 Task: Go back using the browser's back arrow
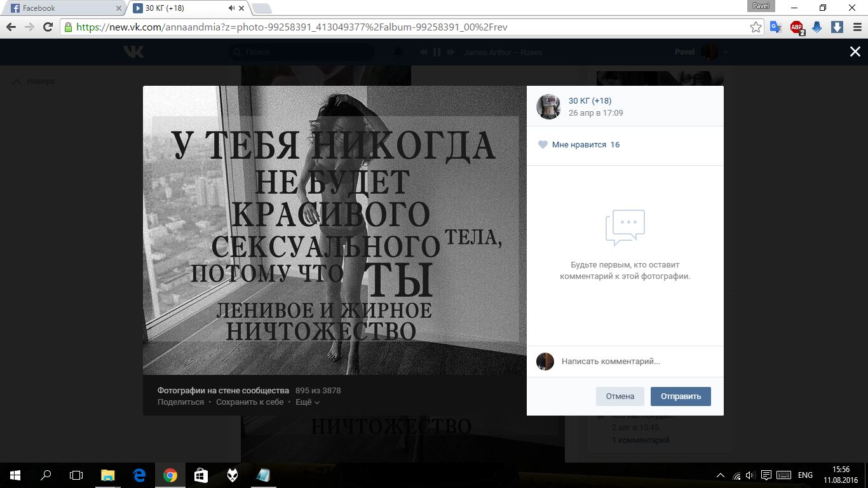11,27
